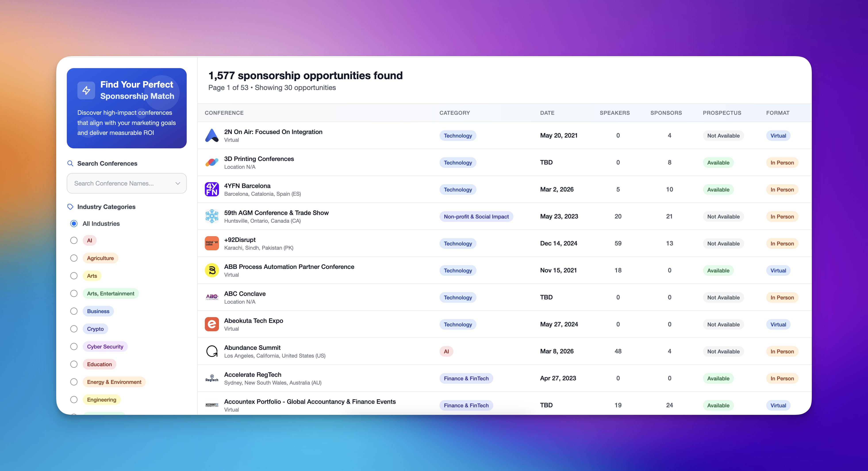Expand the conference names dropdown chevron
Screen dimensions: 868x471
(178, 183)
